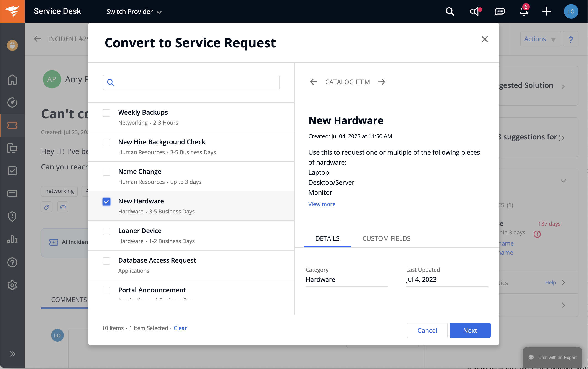
Task: Expand the Switch Provider dropdown
Action: [x=134, y=12]
